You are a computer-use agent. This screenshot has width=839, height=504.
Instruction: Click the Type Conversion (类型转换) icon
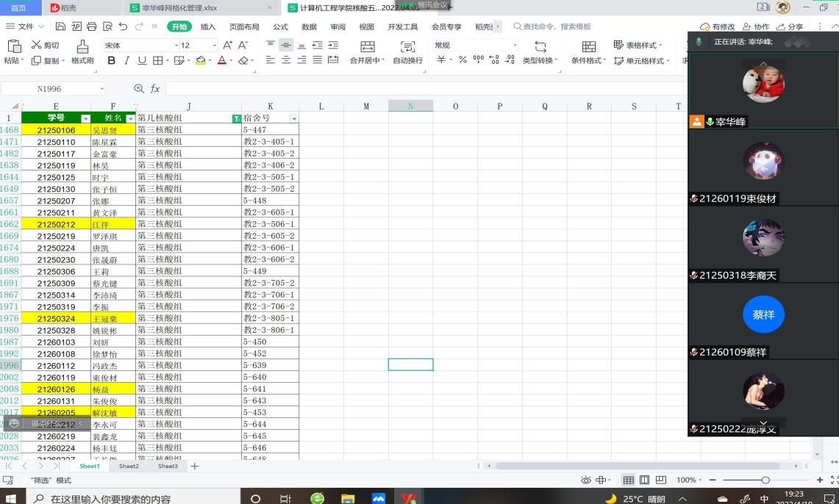(540, 46)
